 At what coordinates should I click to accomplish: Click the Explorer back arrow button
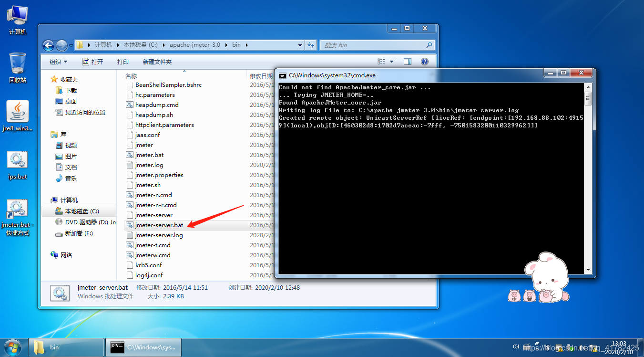pos(48,45)
